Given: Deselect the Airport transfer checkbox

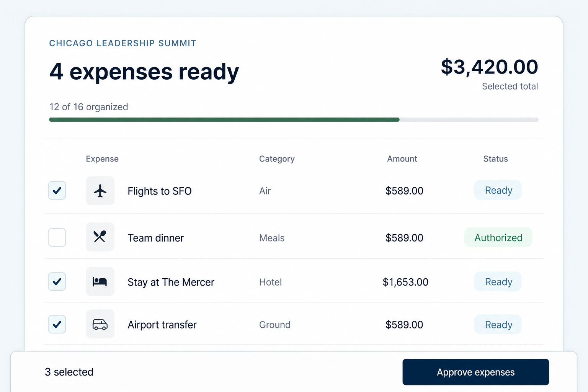Looking at the screenshot, I should click(x=57, y=324).
